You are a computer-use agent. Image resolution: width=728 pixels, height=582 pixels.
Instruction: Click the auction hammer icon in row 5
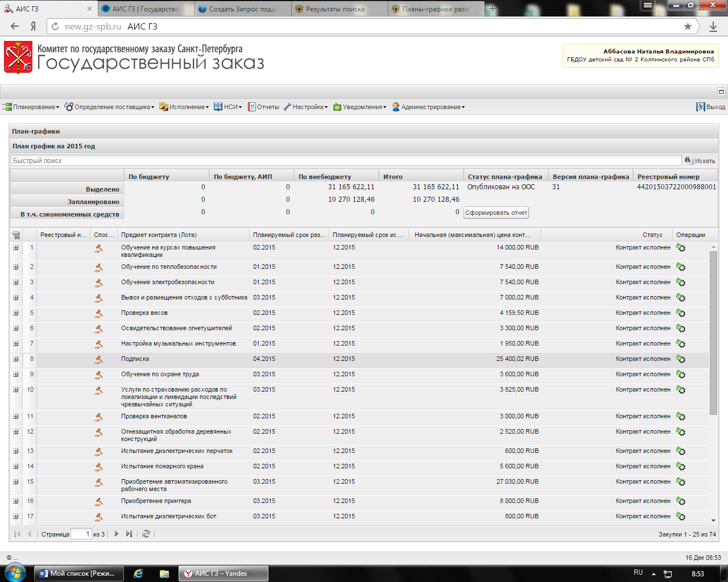[99, 313]
